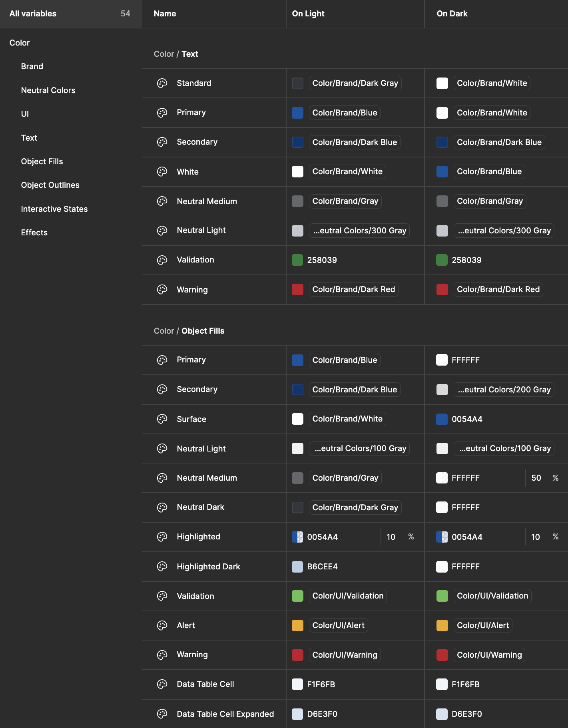This screenshot has width=568, height=728.
Task: Click the palette icon for Surface fill
Action: point(162,419)
